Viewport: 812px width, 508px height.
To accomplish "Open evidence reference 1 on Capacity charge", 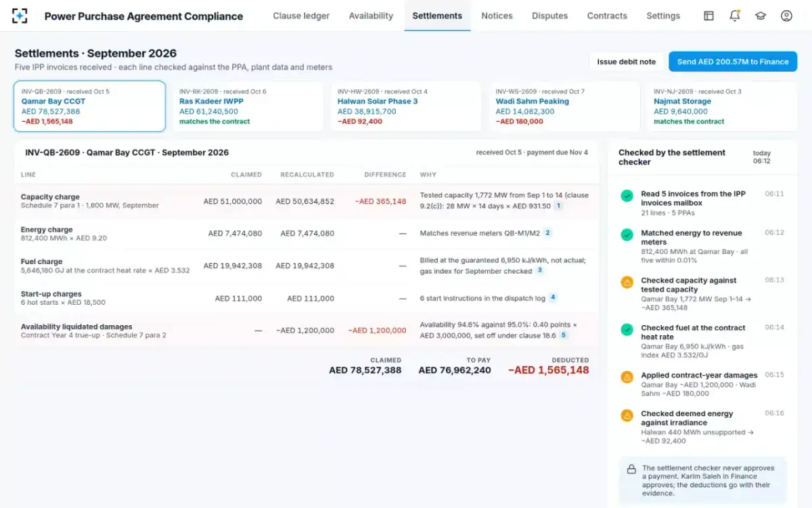I will (x=558, y=205).
